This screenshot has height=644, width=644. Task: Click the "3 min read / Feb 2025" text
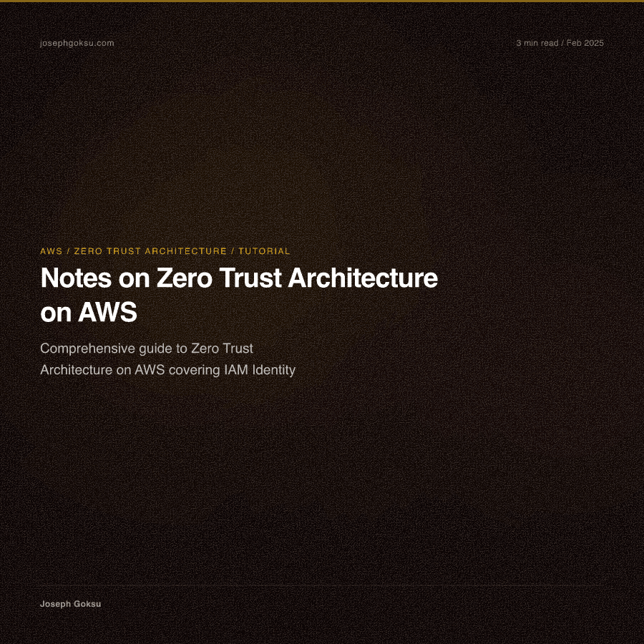[560, 43]
